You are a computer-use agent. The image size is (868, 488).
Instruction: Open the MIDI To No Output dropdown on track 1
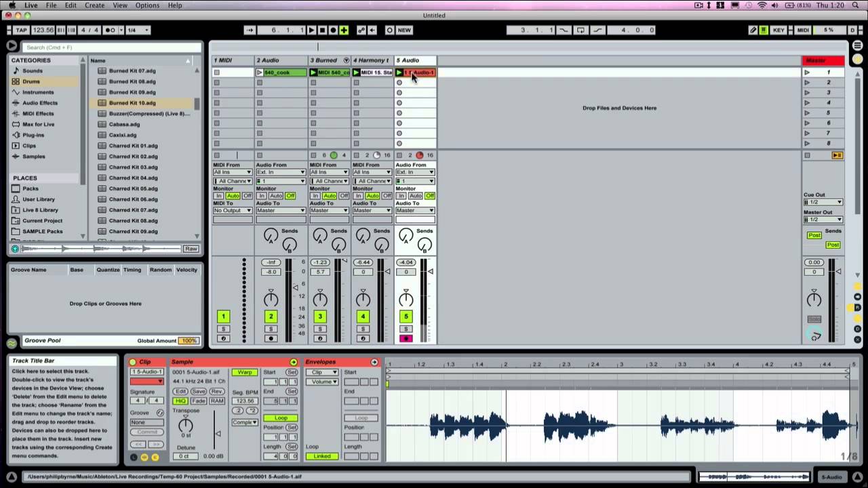click(x=233, y=211)
